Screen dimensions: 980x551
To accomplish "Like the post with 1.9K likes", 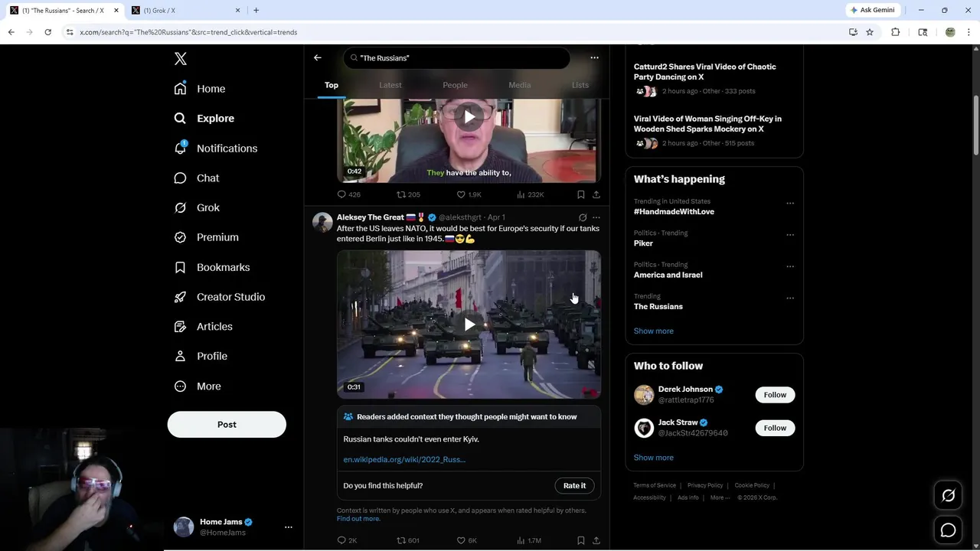I will 469,194.
